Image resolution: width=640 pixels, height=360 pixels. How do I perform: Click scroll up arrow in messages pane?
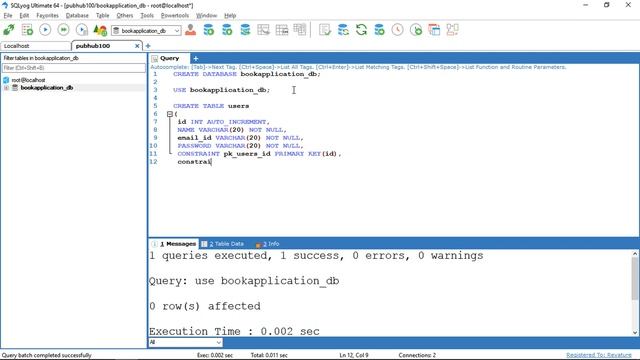coord(635,253)
